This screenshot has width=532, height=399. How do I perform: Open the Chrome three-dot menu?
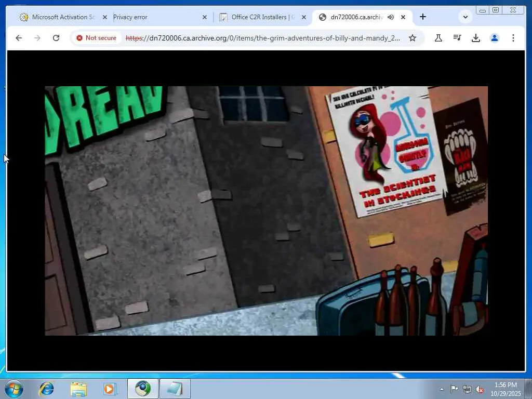coord(513,38)
